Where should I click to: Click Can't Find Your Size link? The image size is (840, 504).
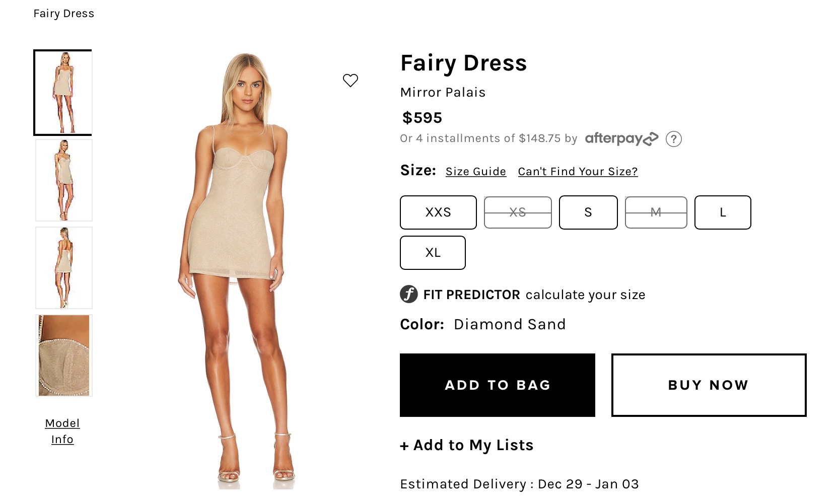(578, 172)
